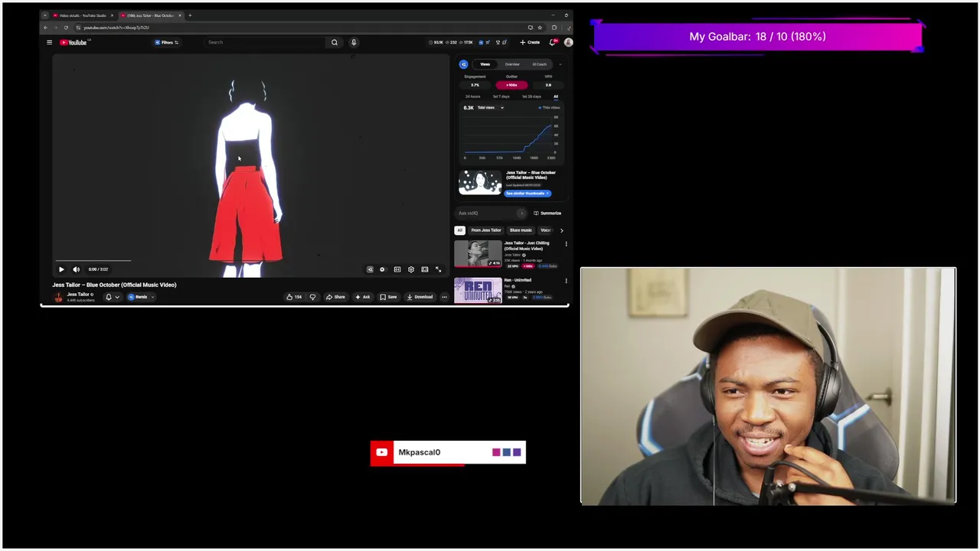This screenshot has height=551, width=980.
Task: Select the All time range
Action: point(556,96)
